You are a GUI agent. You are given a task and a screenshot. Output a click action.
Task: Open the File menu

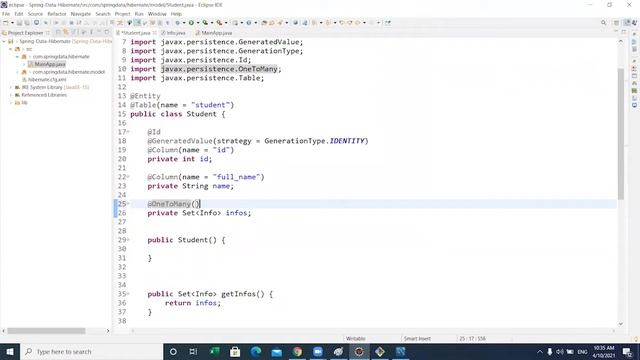tap(6, 14)
